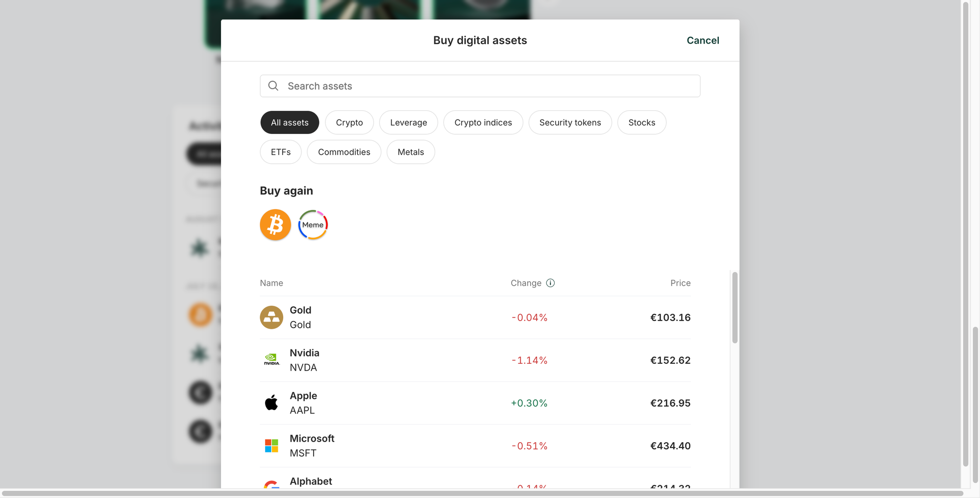Click the Gold asset icon
Viewport: 980px width, 498px height.
pos(271,318)
